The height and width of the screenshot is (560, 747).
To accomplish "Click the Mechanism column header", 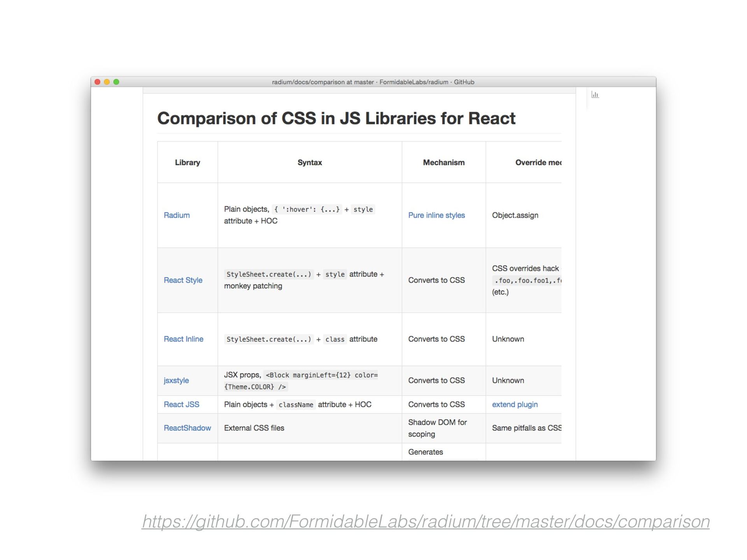I will (444, 162).
